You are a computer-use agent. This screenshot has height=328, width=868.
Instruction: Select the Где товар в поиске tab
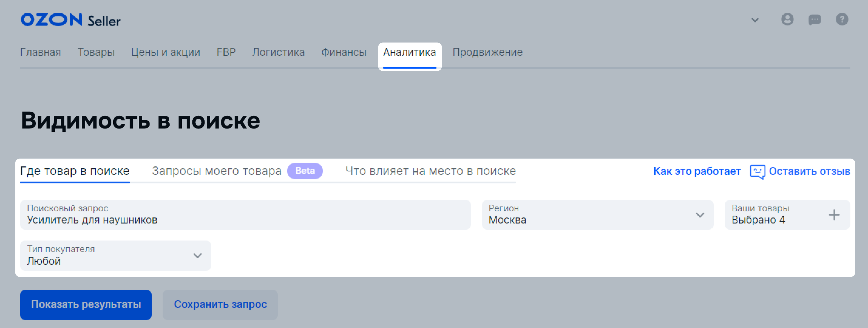(x=75, y=171)
